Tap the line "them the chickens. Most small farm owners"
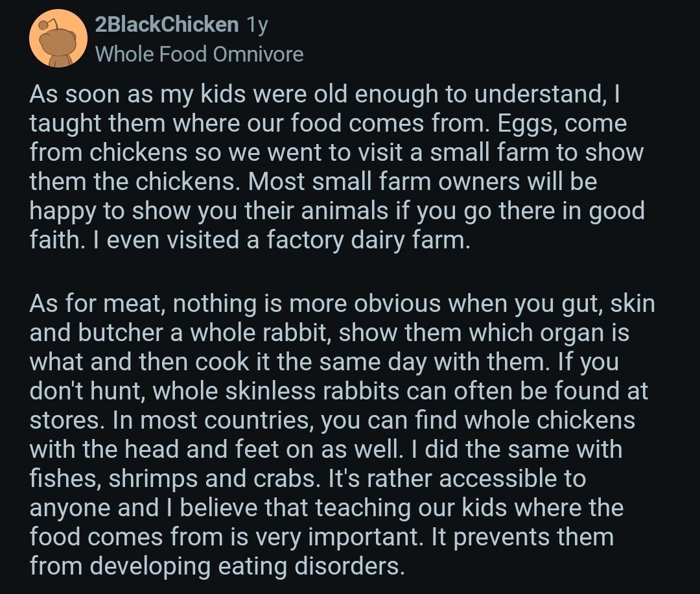This screenshot has height=594, width=700. click(x=312, y=182)
